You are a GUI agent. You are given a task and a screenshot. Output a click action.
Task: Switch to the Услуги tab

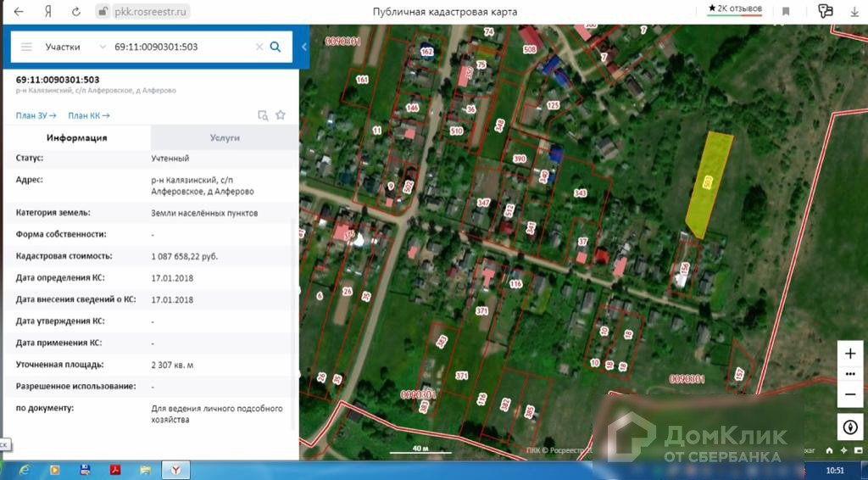click(225, 138)
